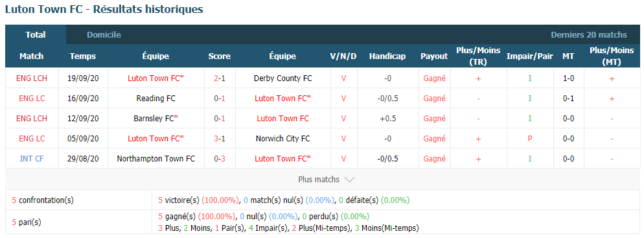Click ENG LC league on 16/09/20 row
This screenshot has height=238, width=644.
(32, 98)
